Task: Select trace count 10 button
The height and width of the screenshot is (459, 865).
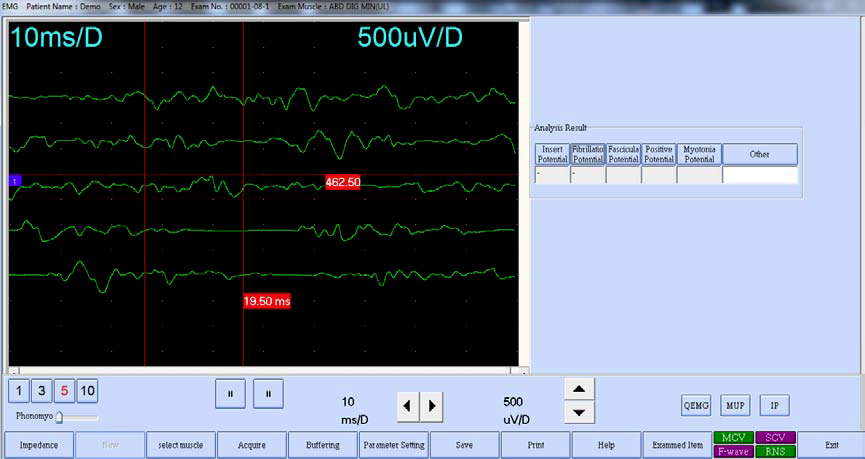Action: (87, 391)
